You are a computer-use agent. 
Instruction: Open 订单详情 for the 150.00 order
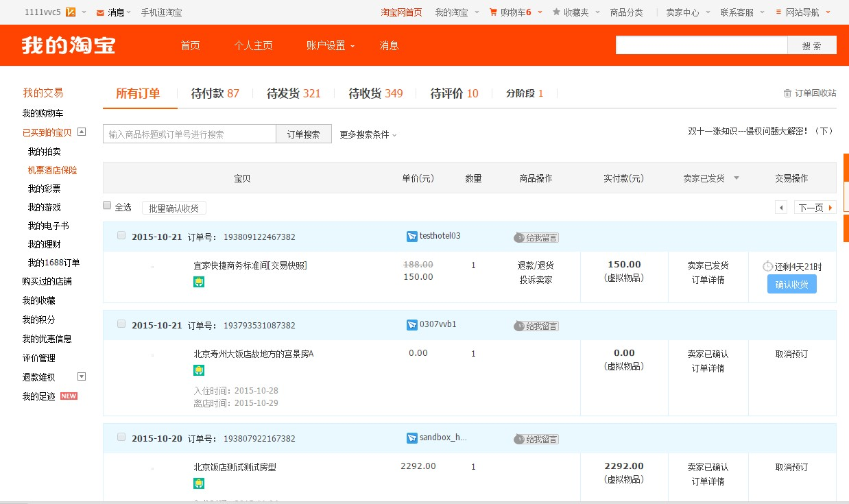[x=708, y=280]
